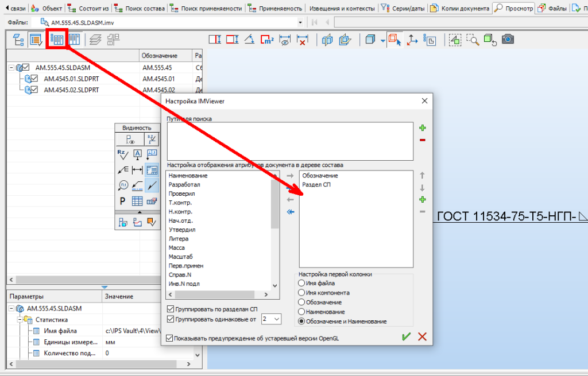
Task: Select the area measurement m² tool
Action: click(266, 40)
